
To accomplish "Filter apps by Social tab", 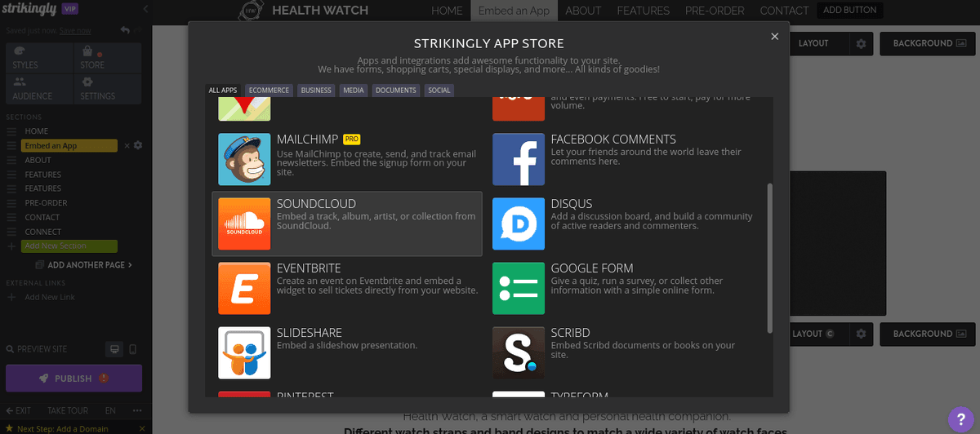I will [x=439, y=91].
